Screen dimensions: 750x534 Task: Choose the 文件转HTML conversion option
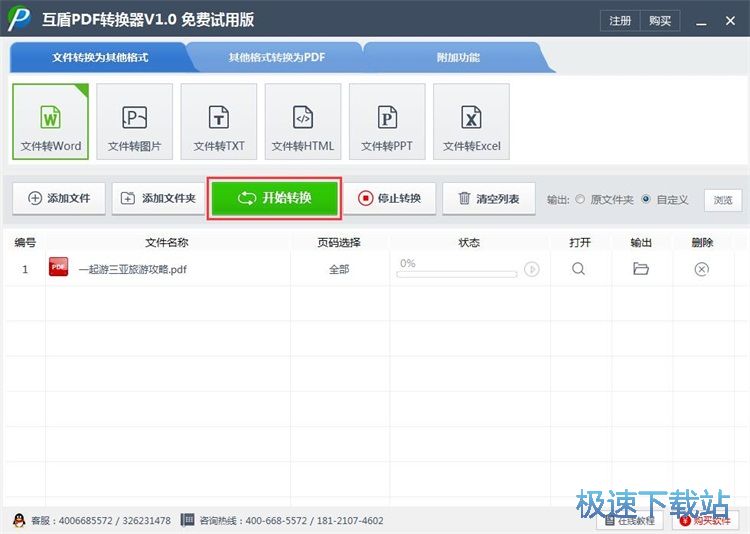pos(303,122)
